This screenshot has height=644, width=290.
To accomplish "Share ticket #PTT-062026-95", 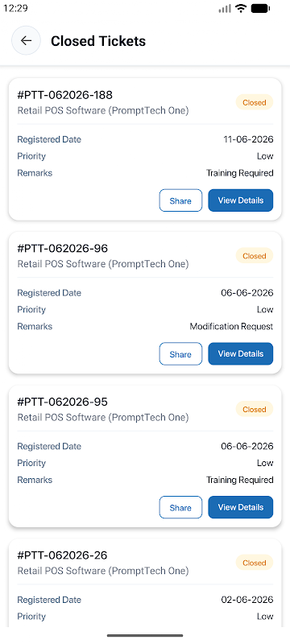I will click(180, 508).
